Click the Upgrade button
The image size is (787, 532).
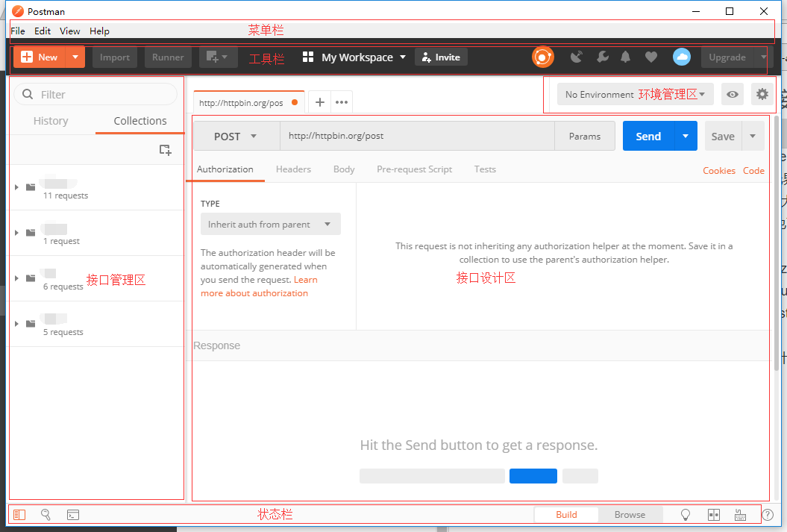727,57
